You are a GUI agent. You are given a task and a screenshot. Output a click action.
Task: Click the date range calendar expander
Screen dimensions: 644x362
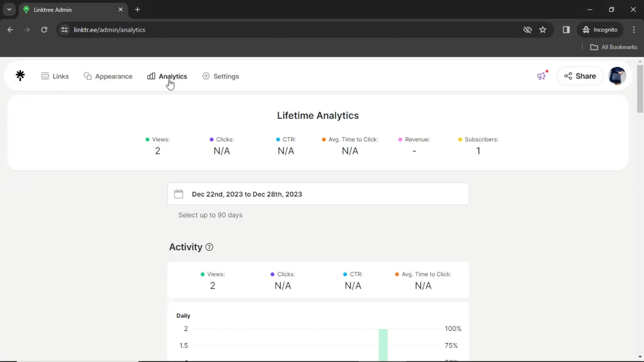click(179, 194)
